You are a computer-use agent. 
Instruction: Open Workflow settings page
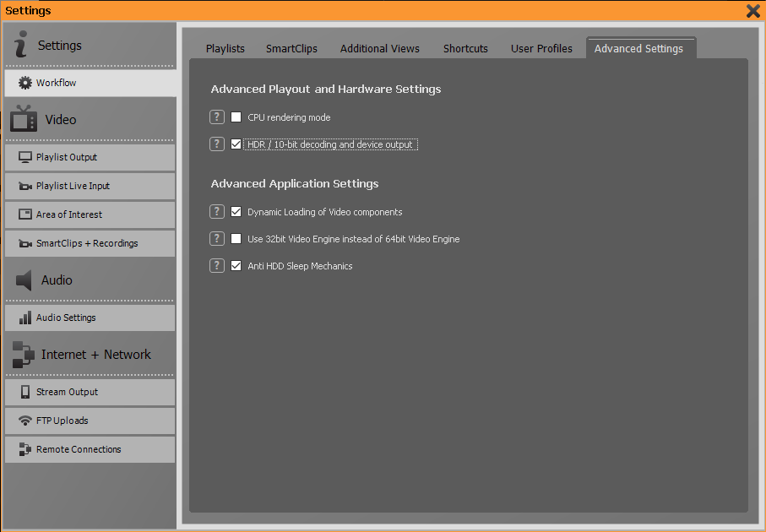coord(90,83)
